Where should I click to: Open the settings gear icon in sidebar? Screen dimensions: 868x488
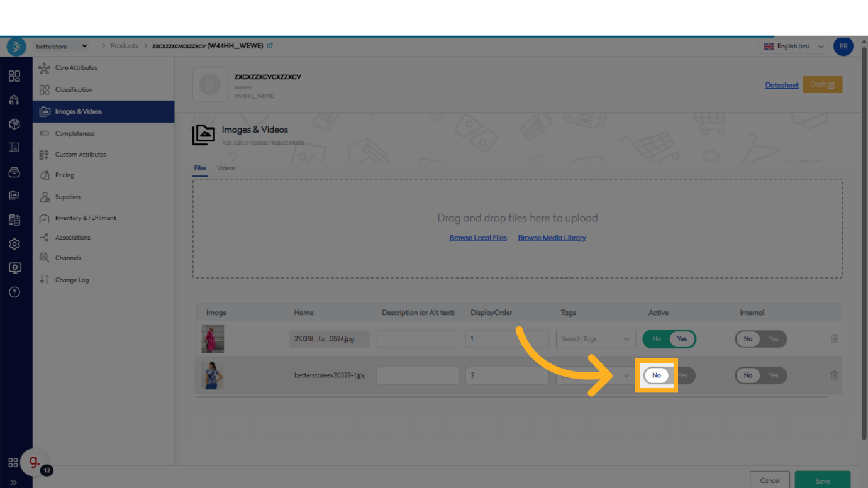point(14,244)
